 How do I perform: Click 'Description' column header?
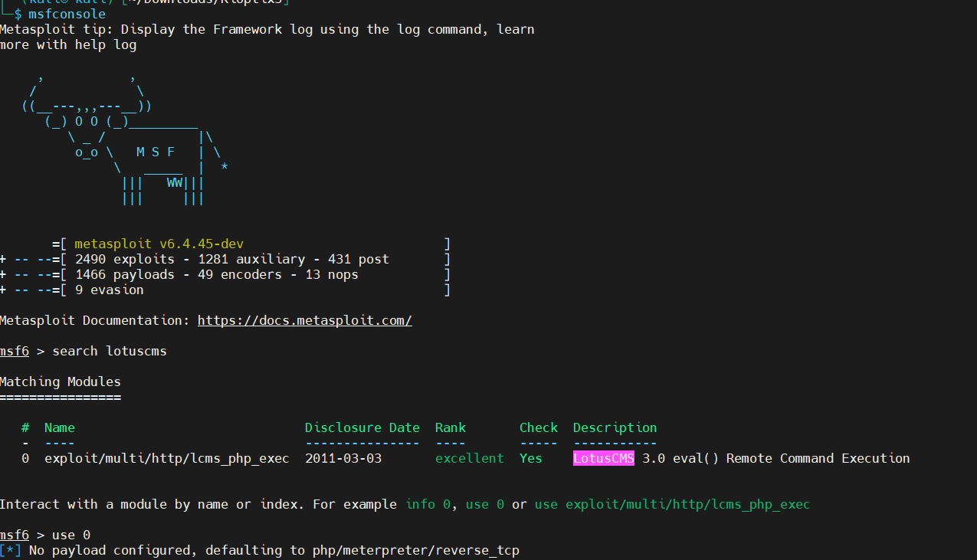point(615,427)
